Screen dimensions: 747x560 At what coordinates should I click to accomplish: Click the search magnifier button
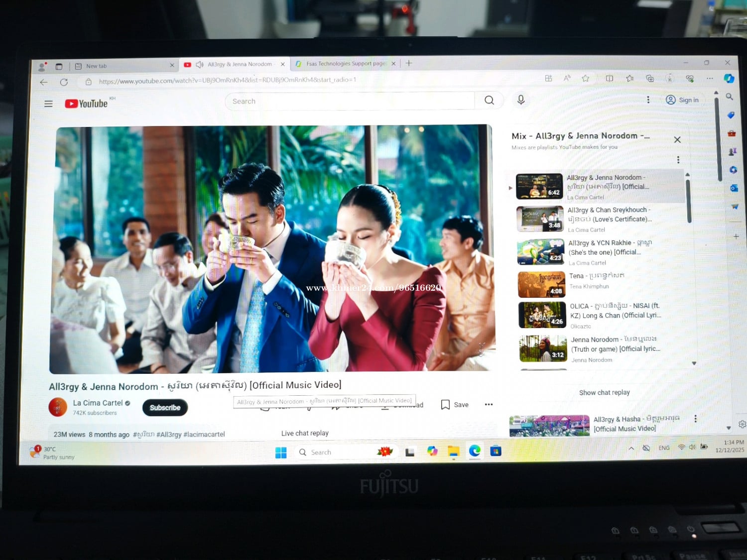click(489, 101)
